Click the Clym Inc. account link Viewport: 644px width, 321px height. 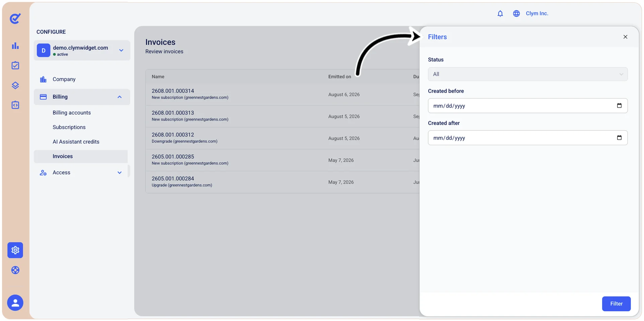[x=536, y=13]
